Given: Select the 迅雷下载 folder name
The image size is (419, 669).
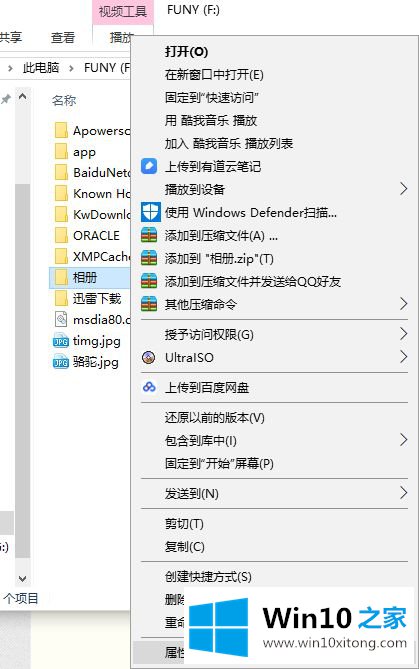Looking at the screenshot, I should (97, 299).
